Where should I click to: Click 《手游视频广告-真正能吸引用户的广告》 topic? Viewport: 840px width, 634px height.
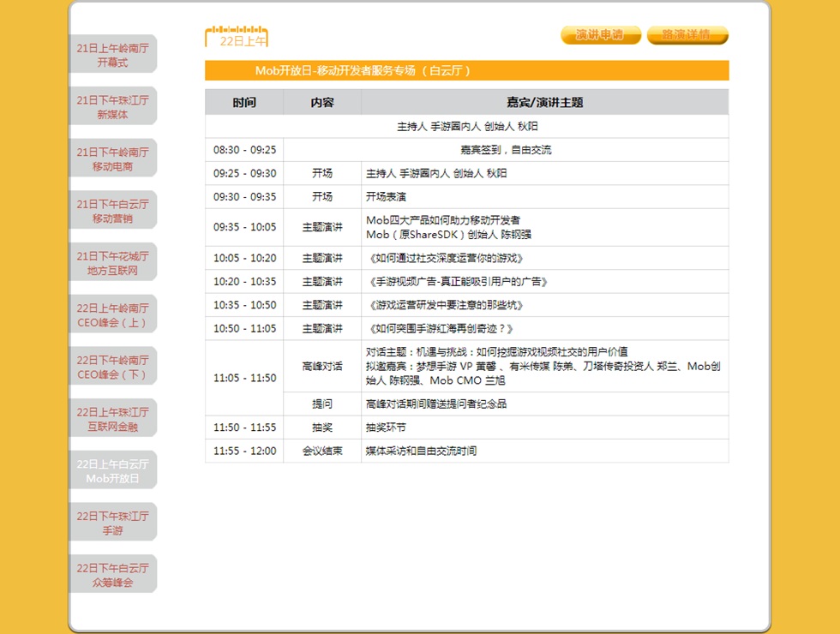[x=458, y=282]
